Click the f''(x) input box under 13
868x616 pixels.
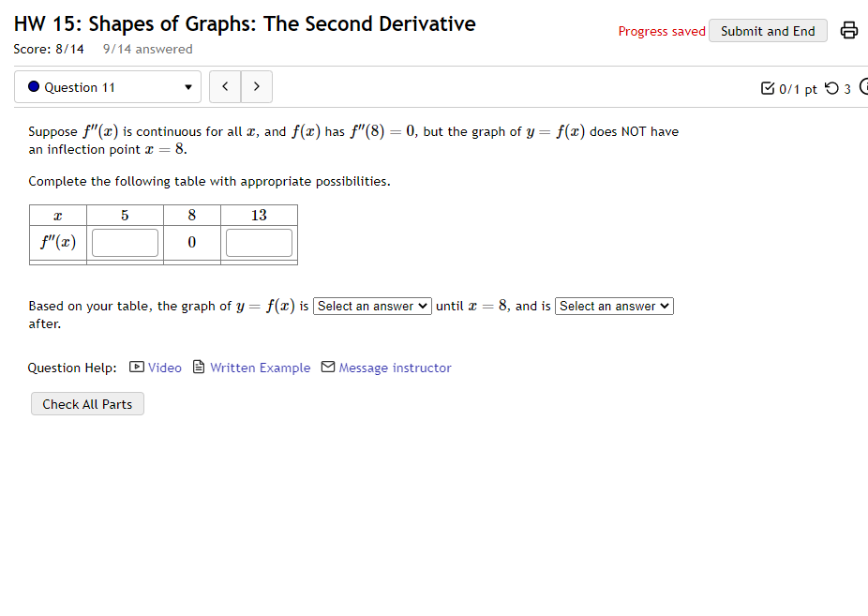click(259, 242)
